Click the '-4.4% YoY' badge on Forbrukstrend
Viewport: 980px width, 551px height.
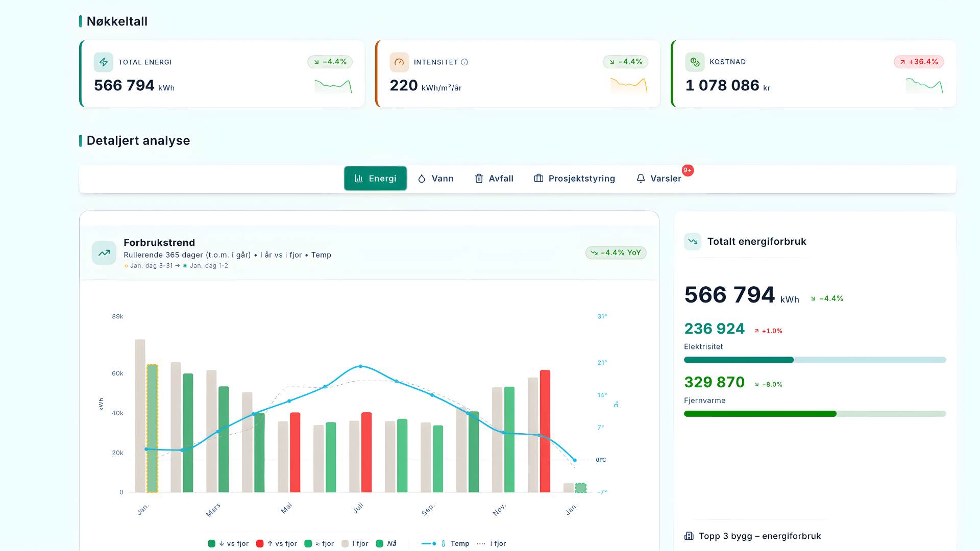click(x=616, y=253)
